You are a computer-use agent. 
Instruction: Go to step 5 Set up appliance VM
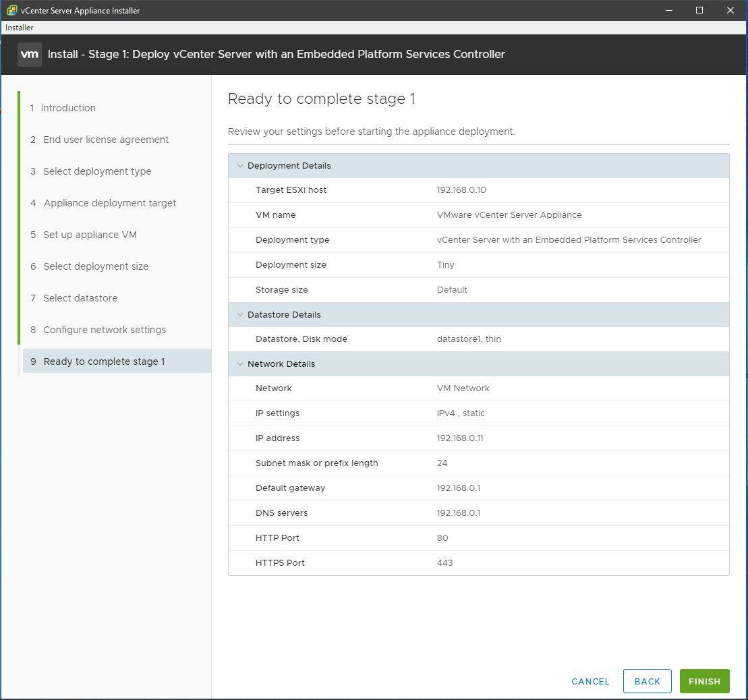pos(84,235)
